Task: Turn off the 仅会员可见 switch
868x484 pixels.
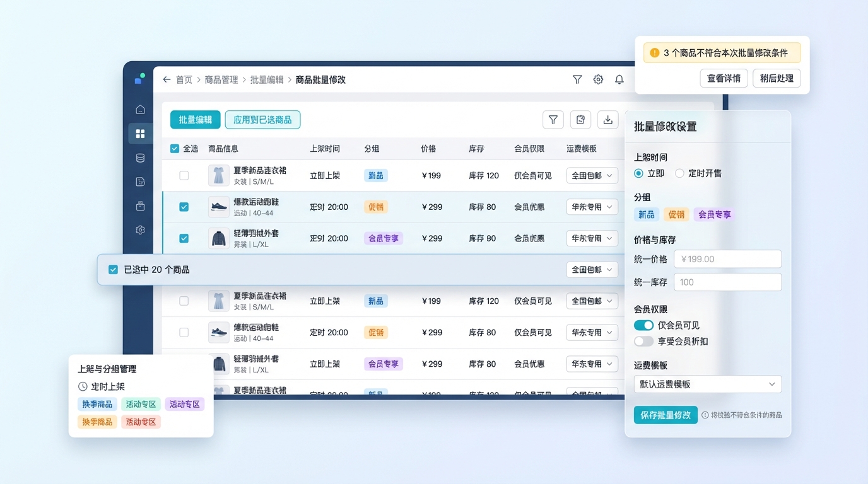Action: [643, 325]
